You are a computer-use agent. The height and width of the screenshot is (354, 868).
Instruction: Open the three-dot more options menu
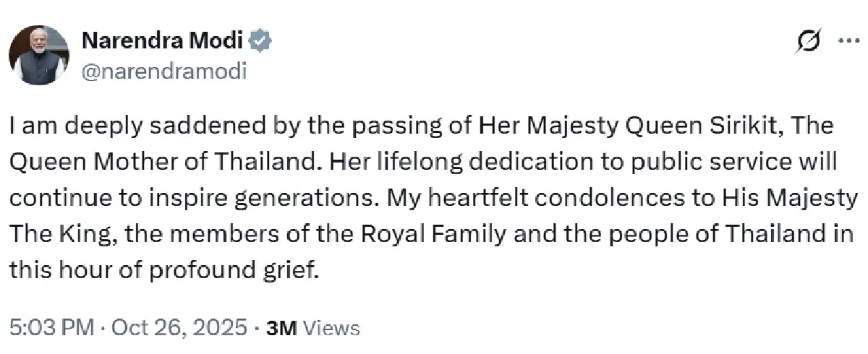coord(846,41)
